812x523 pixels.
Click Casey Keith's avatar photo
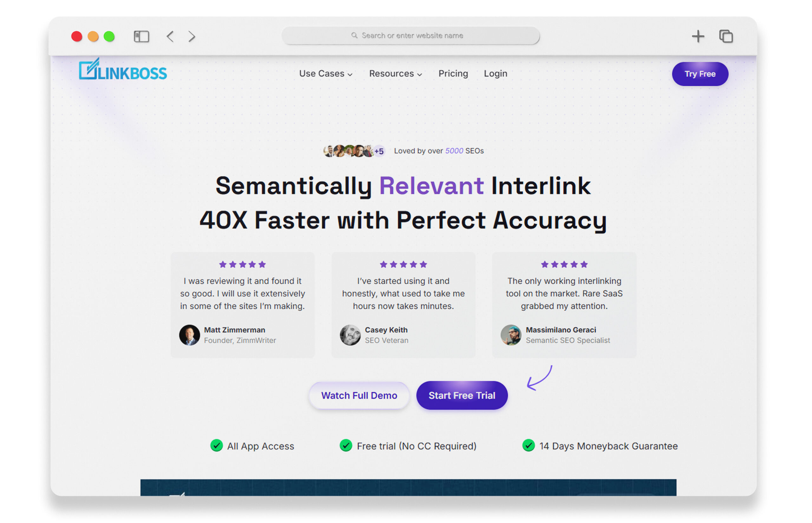[350, 335]
